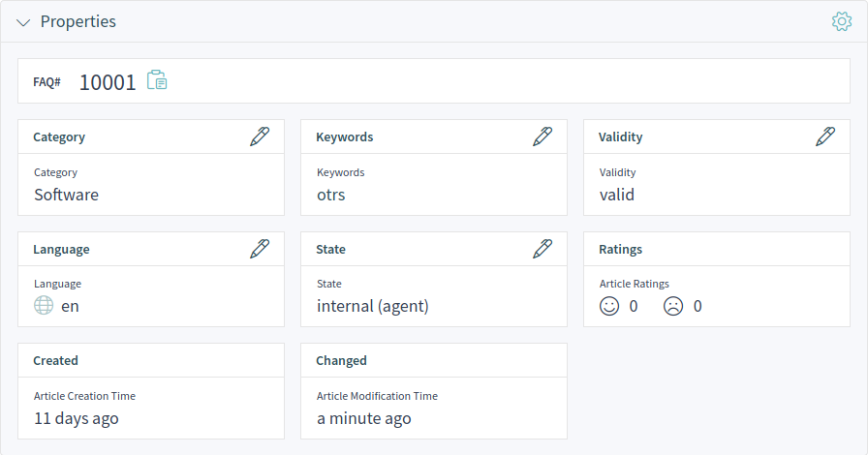Click the Article Creation Time label

tap(84, 396)
